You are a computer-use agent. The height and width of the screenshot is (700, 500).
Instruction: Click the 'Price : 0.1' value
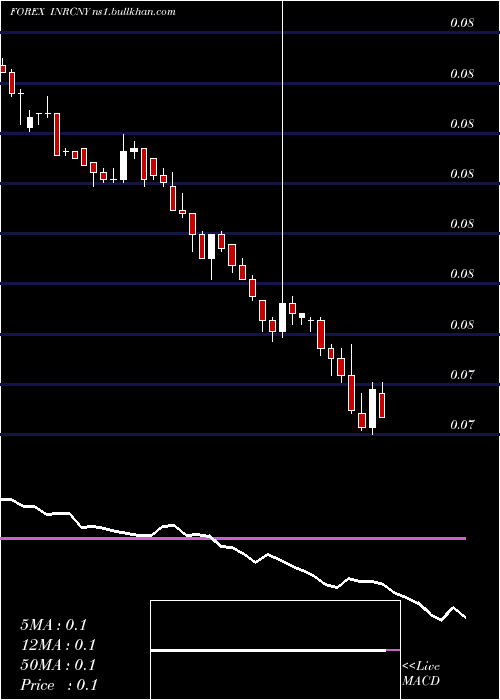[58, 685]
